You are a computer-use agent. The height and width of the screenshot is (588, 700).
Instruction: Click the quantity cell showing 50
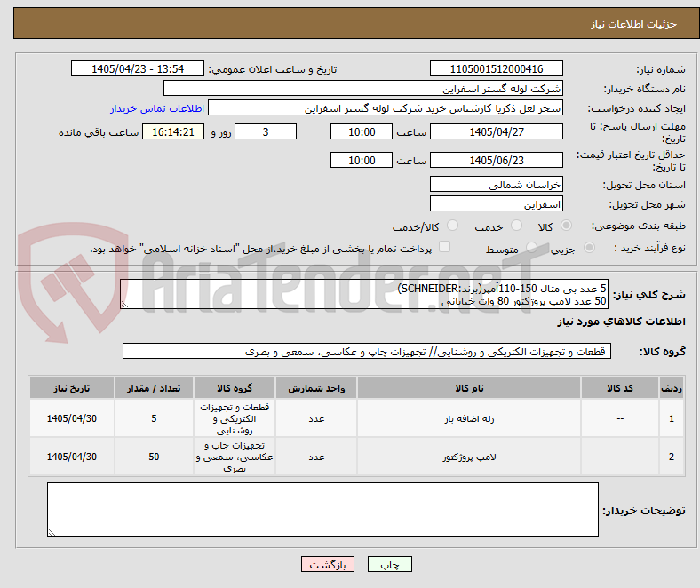click(154, 457)
